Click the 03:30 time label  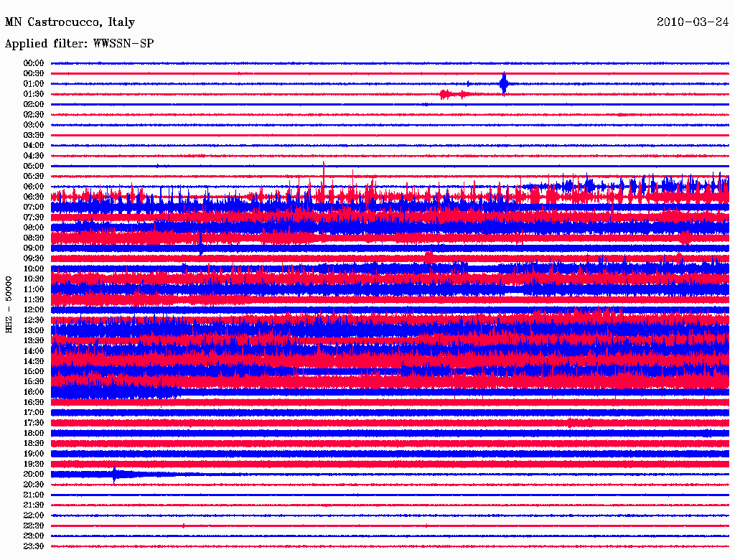(x=34, y=135)
